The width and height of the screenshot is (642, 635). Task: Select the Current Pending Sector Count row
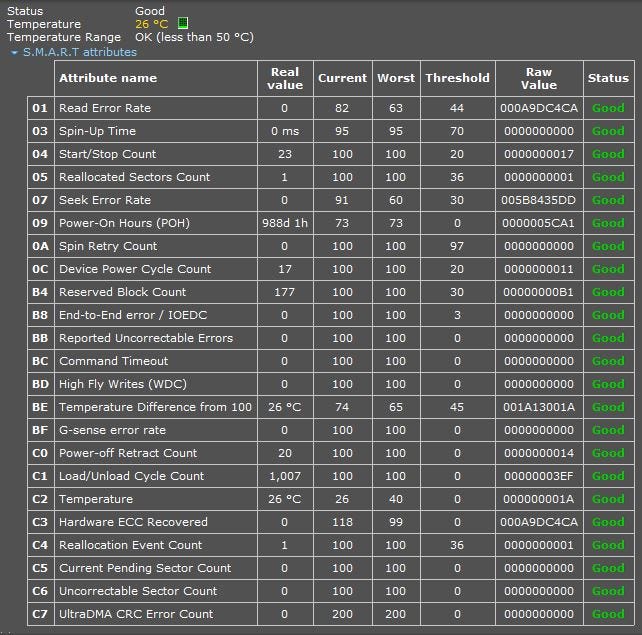point(145,568)
